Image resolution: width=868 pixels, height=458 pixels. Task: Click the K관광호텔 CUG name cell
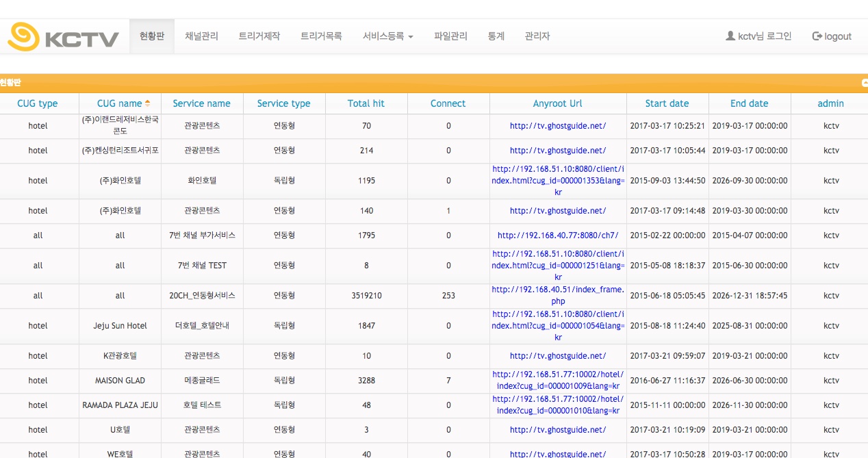tap(120, 356)
